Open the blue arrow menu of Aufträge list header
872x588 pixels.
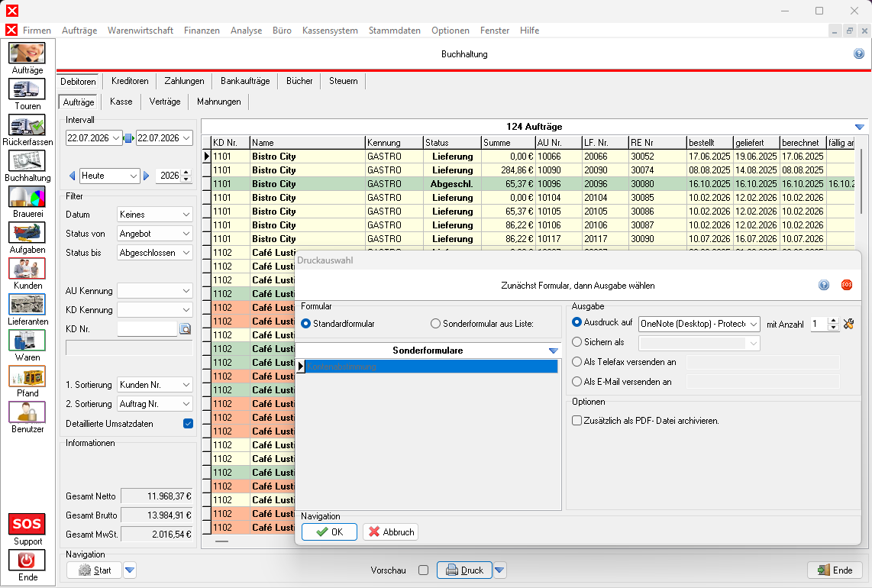(x=859, y=127)
